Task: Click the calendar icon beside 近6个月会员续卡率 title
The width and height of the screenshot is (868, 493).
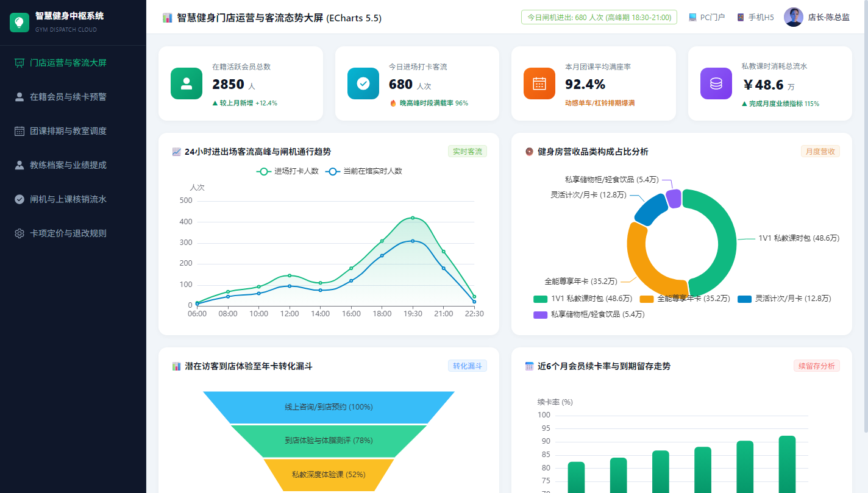Action: coord(529,366)
